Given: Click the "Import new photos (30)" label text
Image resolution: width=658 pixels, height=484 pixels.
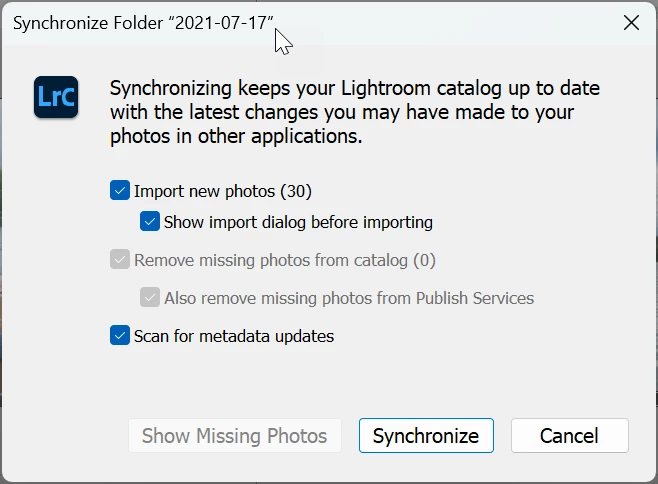Looking at the screenshot, I should (x=223, y=190).
